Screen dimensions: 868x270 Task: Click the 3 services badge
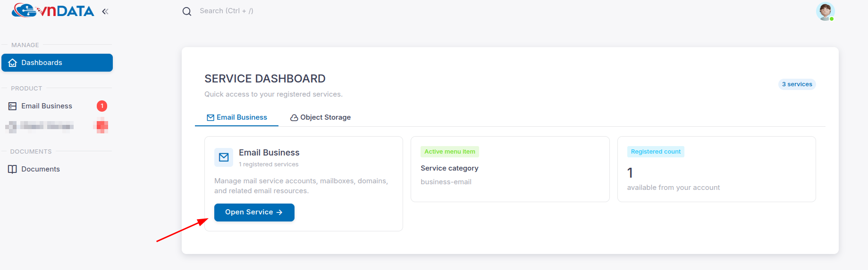pyautogui.click(x=797, y=84)
